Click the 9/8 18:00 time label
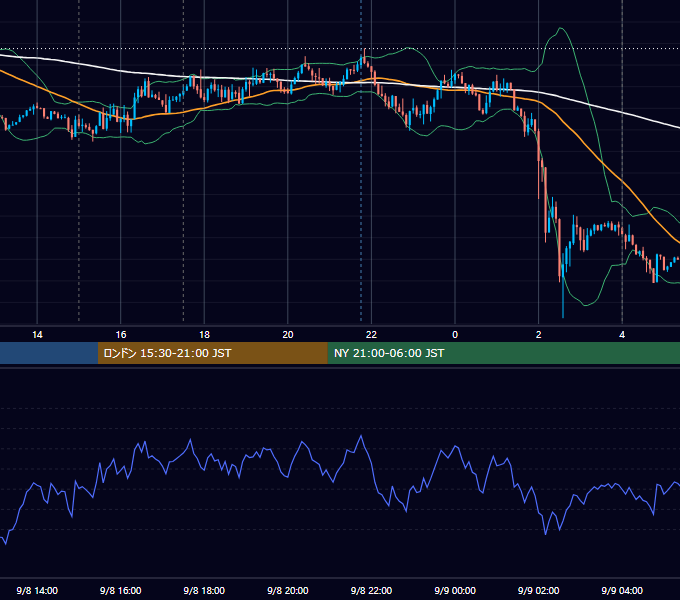 204,590
